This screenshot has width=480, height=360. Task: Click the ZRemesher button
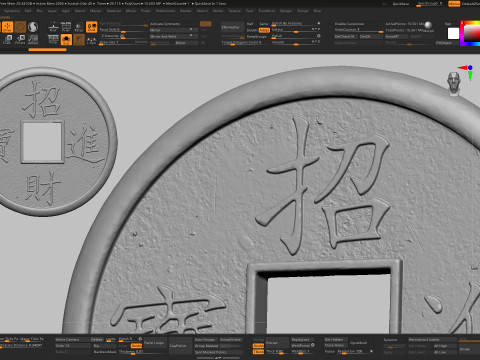[x=232, y=28]
